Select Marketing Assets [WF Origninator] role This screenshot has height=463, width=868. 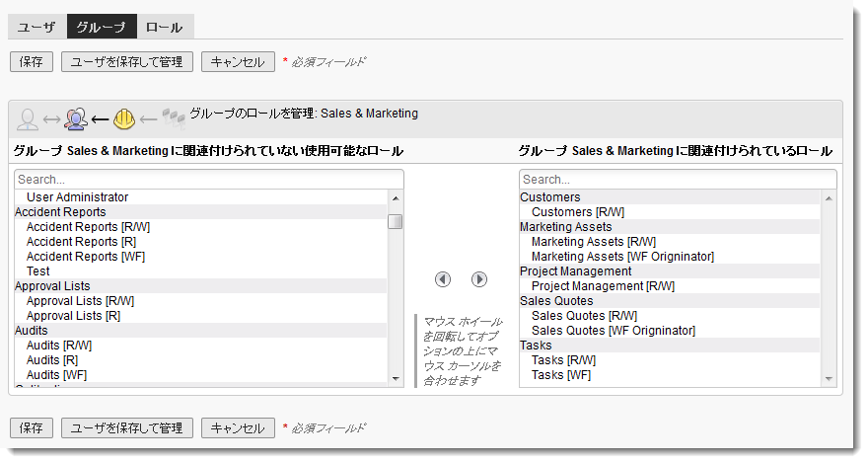(x=670, y=257)
